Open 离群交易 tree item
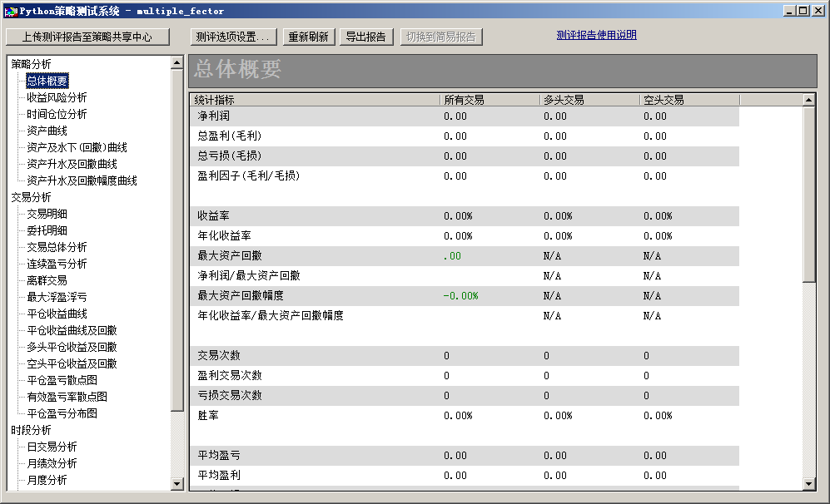Viewport: 830px width, 504px height. [x=47, y=281]
